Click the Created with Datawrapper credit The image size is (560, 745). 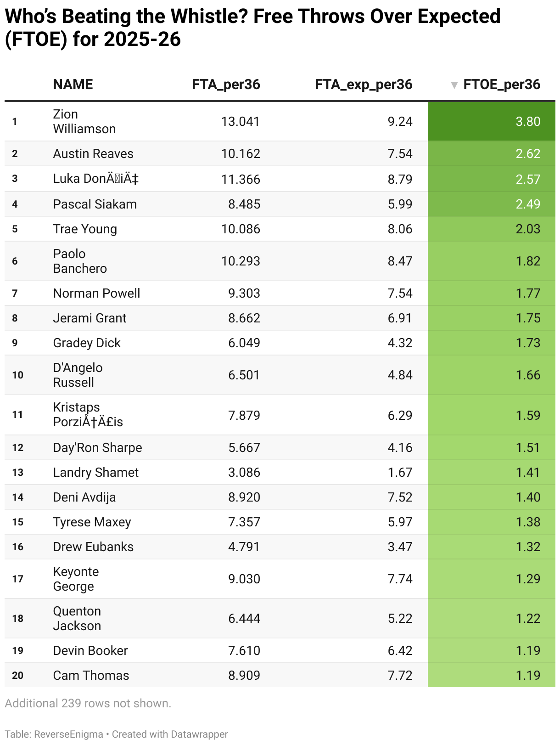[170, 734]
